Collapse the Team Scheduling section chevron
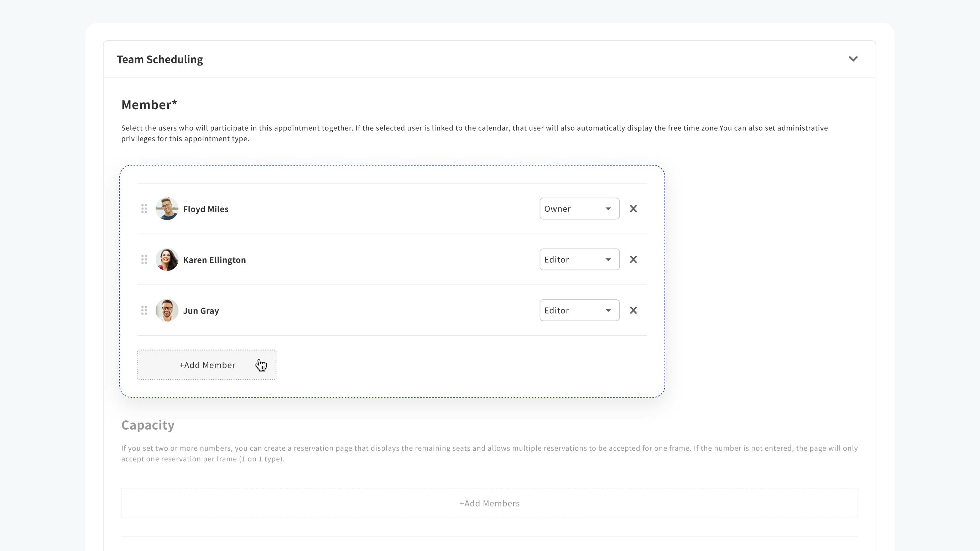Image resolution: width=980 pixels, height=551 pixels. point(853,59)
